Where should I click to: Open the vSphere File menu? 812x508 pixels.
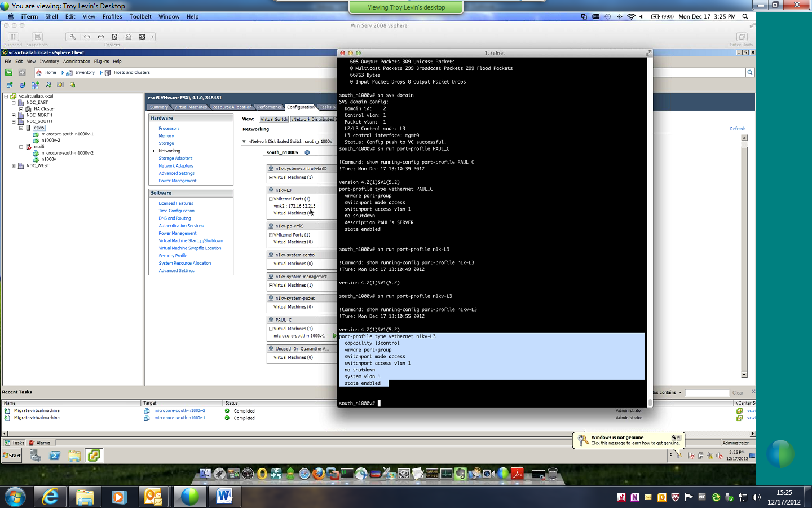click(x=8, y=62)
